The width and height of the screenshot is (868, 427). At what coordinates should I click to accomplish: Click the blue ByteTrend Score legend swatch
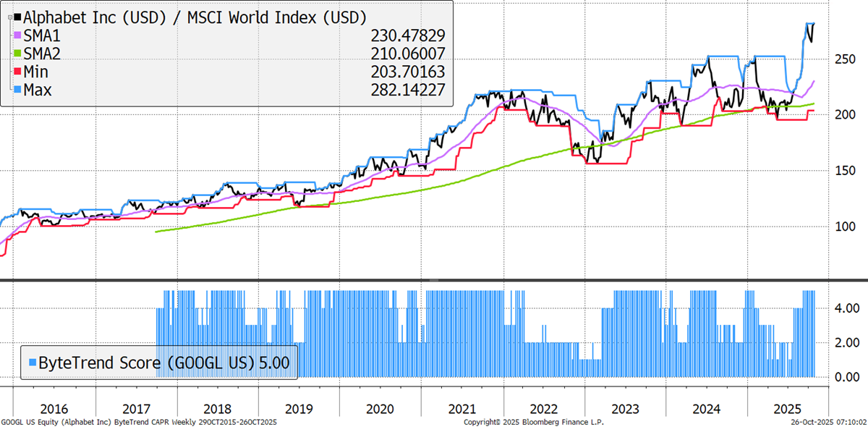31,363
